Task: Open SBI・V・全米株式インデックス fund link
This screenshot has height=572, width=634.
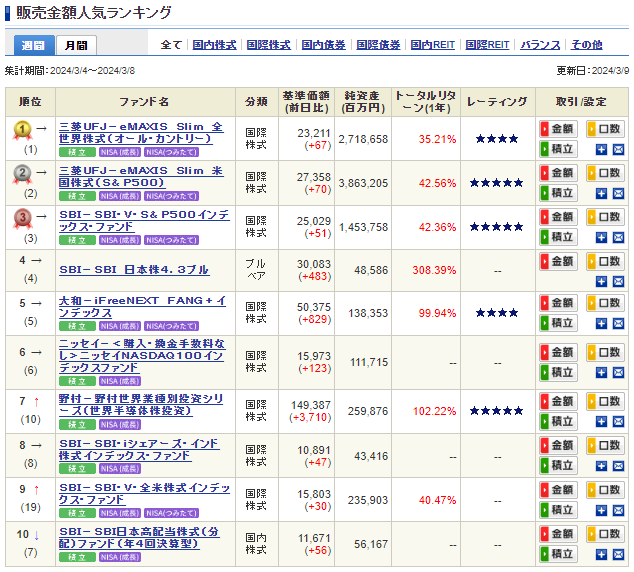Action: point(144,494)
